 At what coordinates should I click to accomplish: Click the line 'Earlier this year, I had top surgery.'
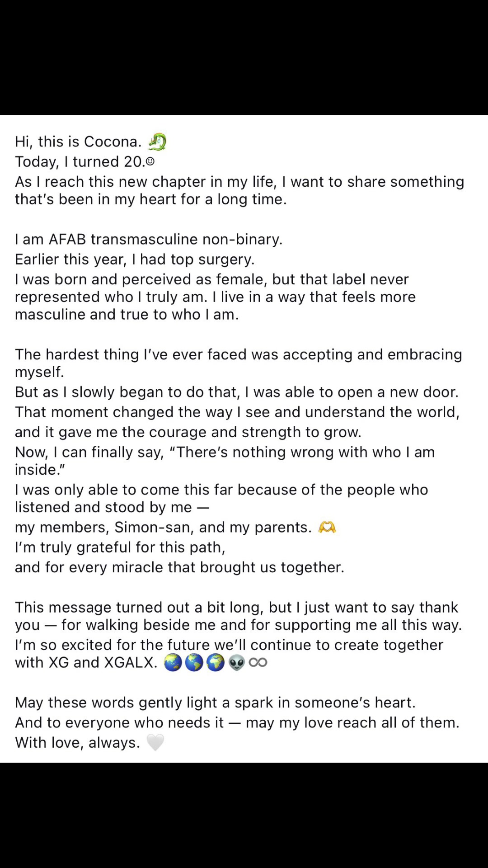135,259
